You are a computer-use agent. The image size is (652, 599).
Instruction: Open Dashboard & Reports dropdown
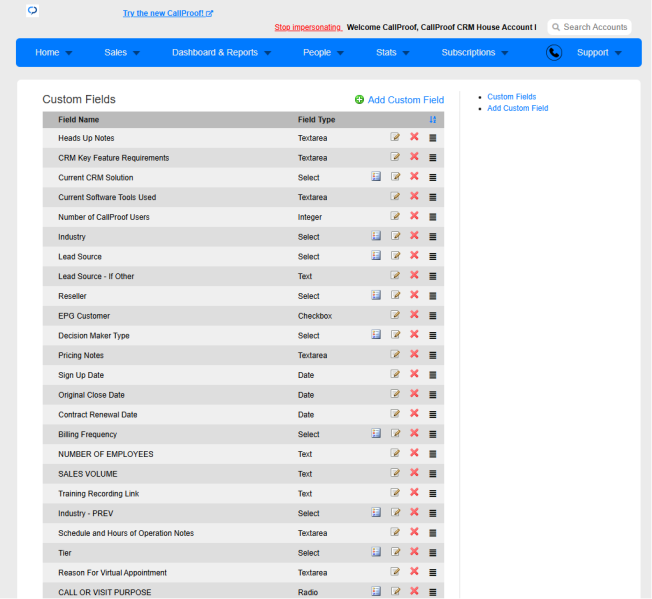(x=221, y=52)
